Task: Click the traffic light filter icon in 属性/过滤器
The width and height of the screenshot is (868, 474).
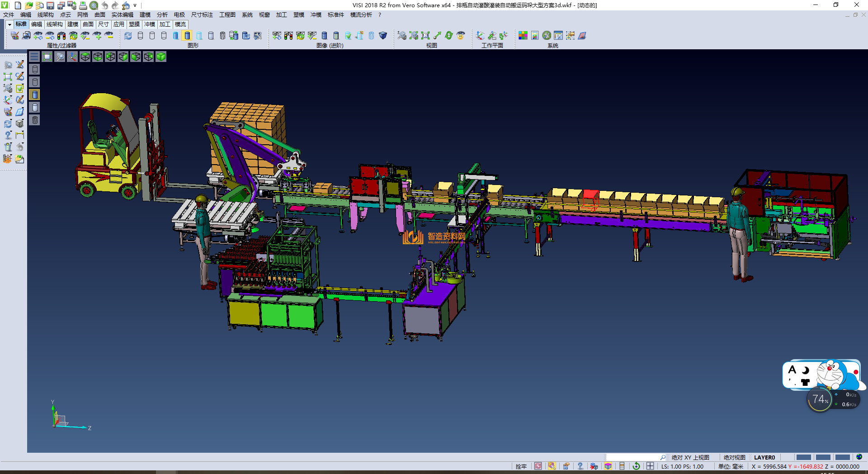Action: coord(61,35)
